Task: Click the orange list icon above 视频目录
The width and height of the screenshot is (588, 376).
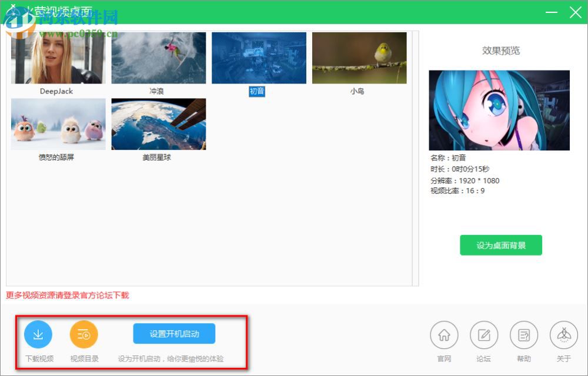Action: click(83, 333)
